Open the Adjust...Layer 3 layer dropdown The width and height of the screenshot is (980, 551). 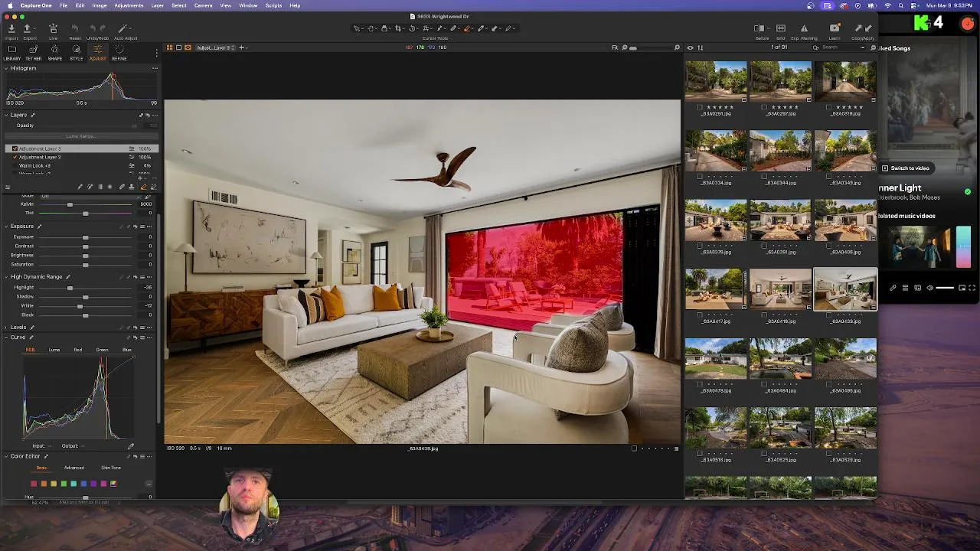[x=216, y=47]
